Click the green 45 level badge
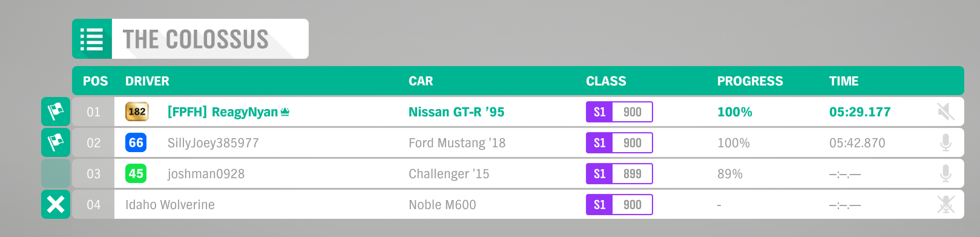The image size is (980, 237). 136,173
